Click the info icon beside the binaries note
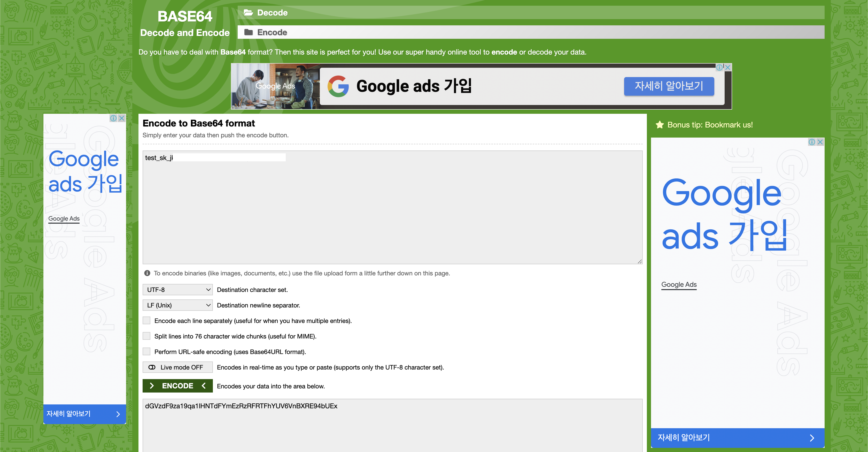This screenshot has height=452, width=868. [147, 273]
